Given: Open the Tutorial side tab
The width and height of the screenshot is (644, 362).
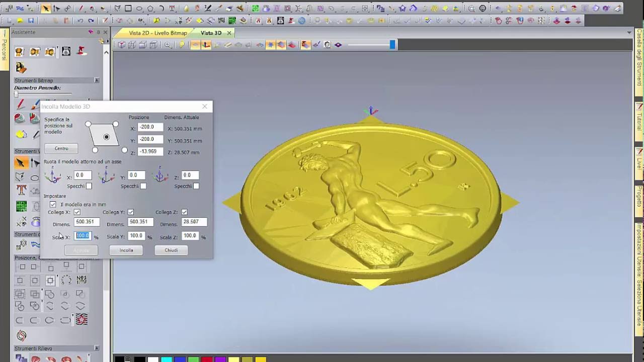Looking at the screenshot, I should [x=639, y=121].
